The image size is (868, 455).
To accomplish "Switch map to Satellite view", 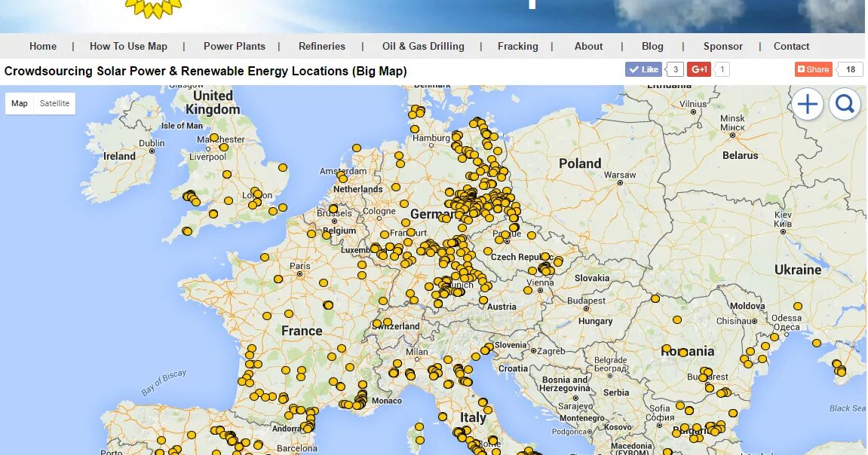I will [54, 103].
